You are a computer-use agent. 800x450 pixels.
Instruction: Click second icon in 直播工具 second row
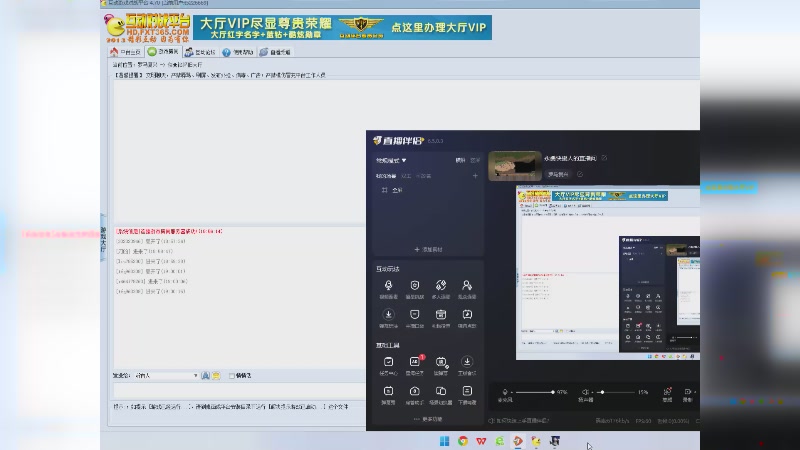pyautogui.click(x=414, y=391)
